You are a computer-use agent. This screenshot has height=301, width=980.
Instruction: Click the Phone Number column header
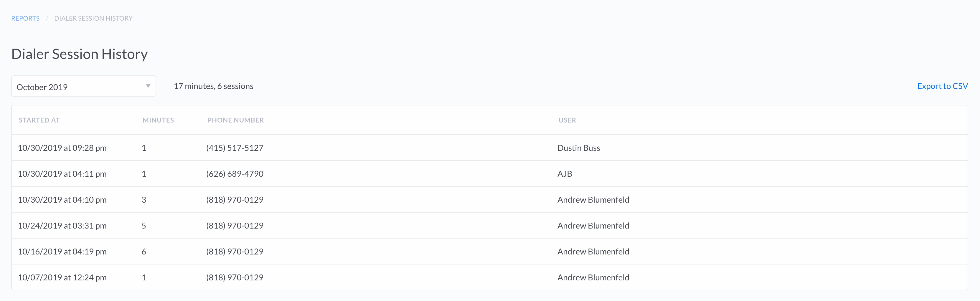coord(235,120)
